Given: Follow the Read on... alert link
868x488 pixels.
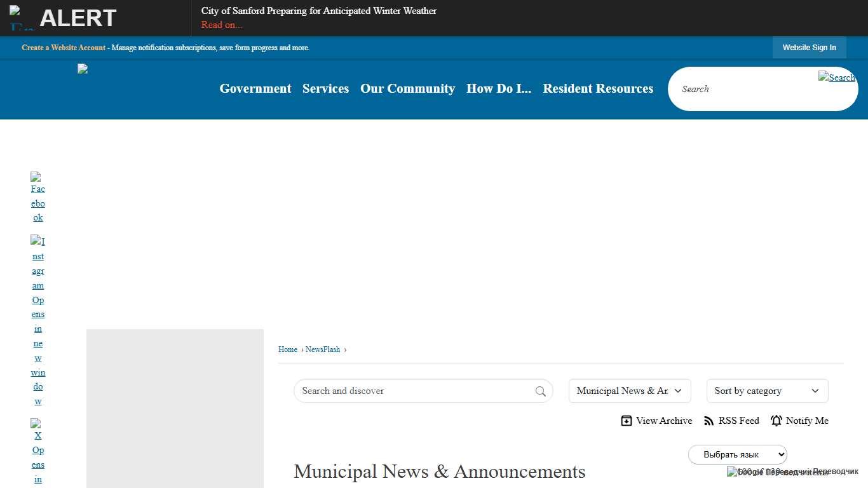Looking at the screenshot, I should [x=221, y=25].
